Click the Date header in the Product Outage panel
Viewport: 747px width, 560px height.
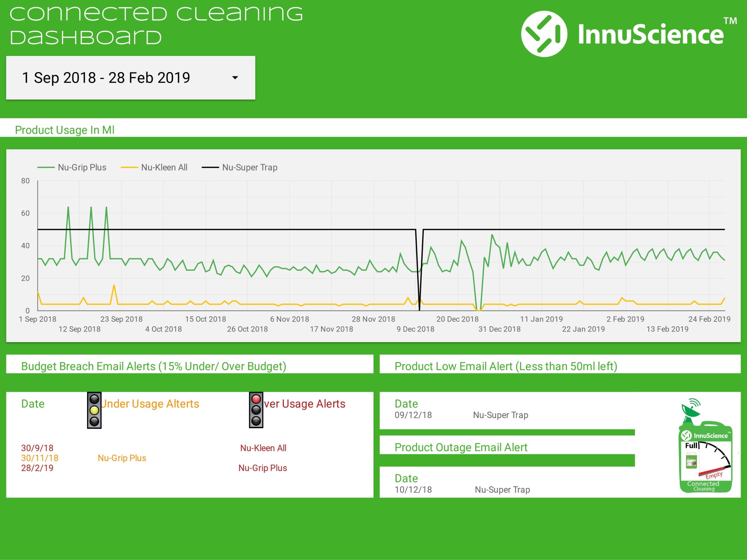(x=406, y=478)
